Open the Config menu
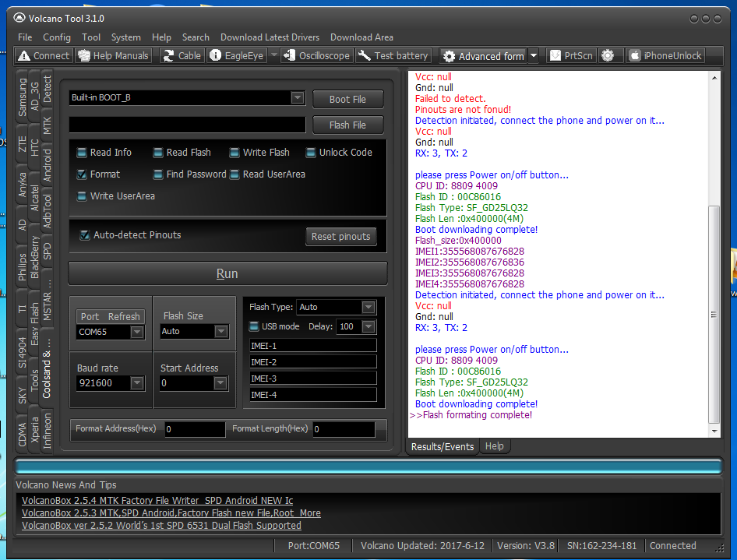The height and width of the screenshot is (560, 737). point(57,37)
